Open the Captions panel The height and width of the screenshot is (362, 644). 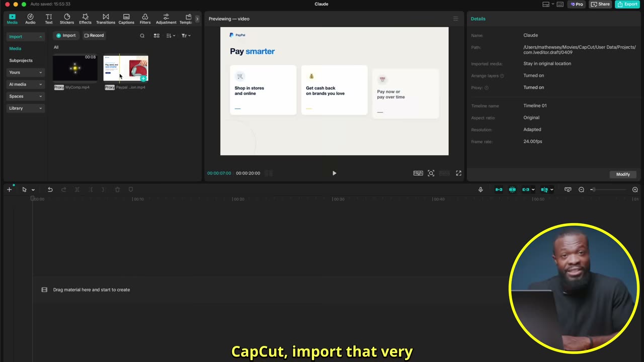click(x=126, y=19)
